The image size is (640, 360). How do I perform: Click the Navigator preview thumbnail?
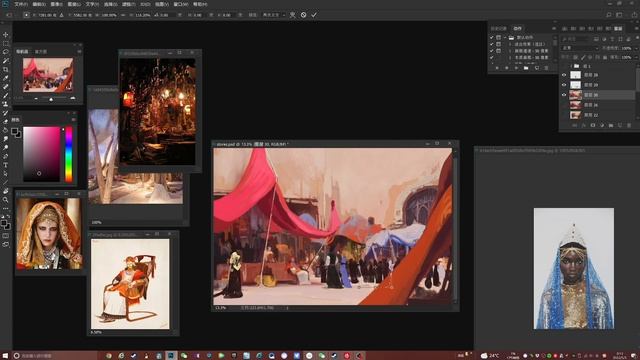(48, 75)
